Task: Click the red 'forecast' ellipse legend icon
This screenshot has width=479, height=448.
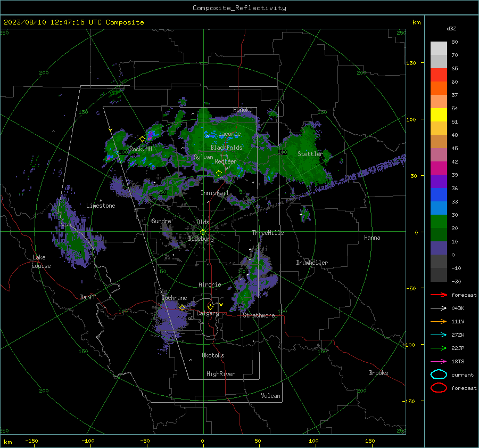Action: coord(439,388)
